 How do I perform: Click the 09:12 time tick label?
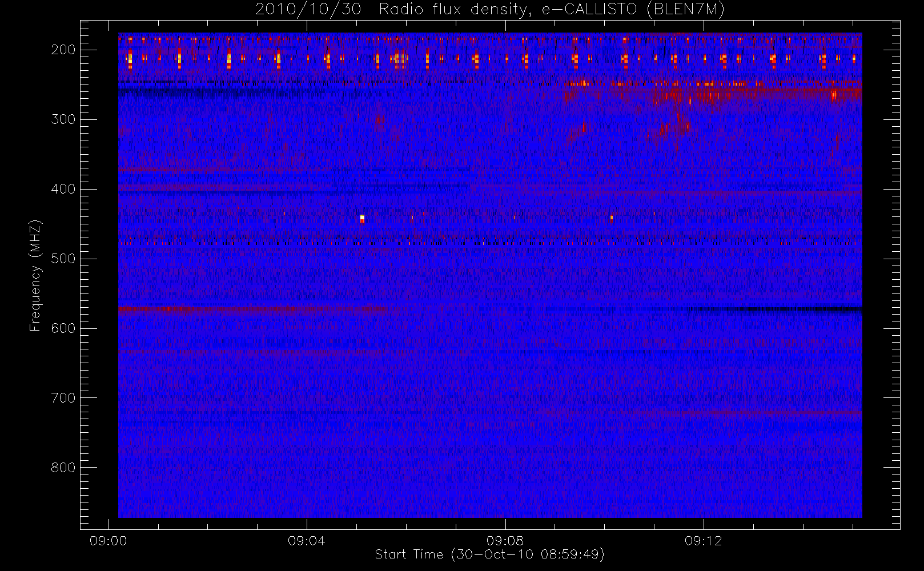pyautogui.click(x=704, y=541)
